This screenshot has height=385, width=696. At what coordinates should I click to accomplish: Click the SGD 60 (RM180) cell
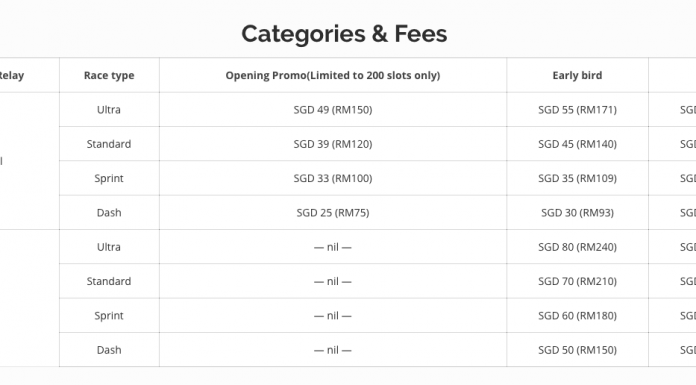[577, 316]
